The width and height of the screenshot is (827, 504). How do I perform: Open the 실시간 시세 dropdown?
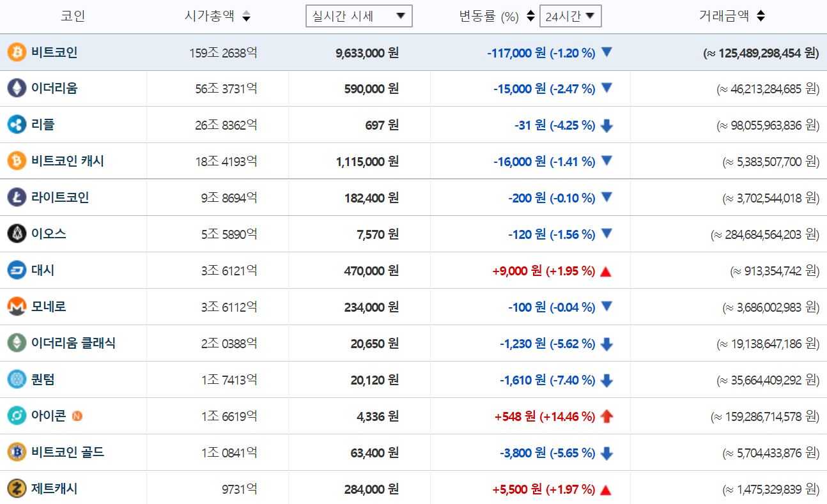coord(359,16)
